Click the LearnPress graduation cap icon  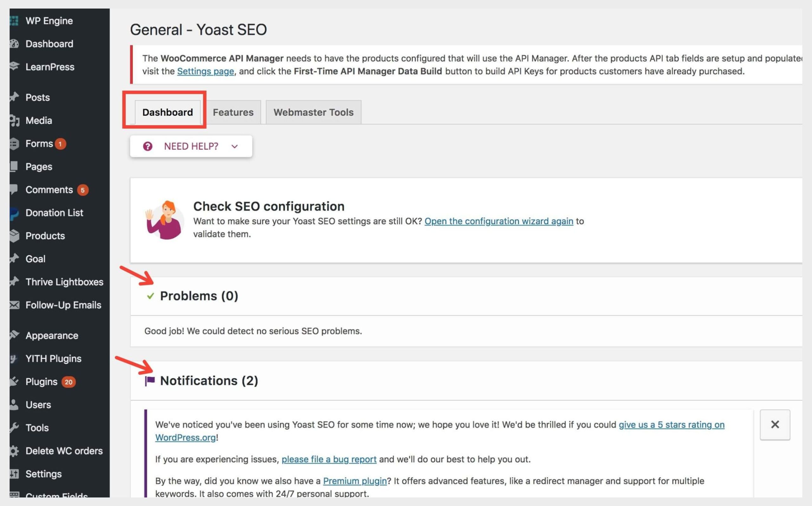tap(14, 67)
